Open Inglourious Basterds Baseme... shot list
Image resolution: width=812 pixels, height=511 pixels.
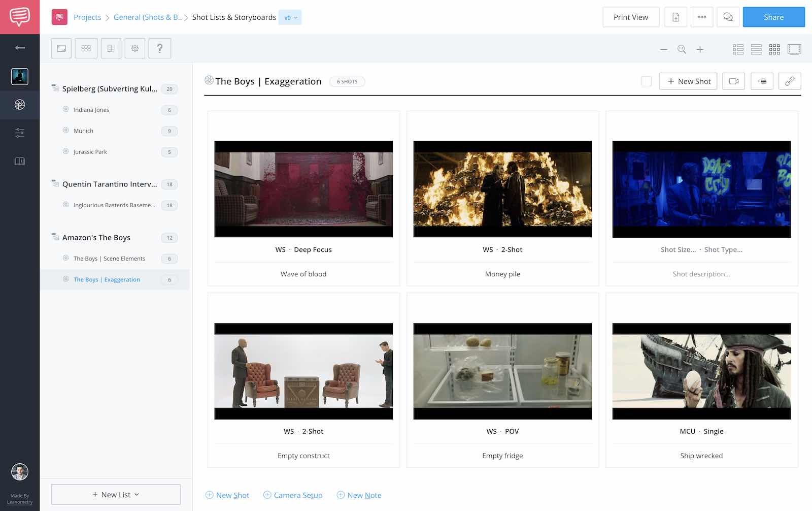(x=115, y=205)
